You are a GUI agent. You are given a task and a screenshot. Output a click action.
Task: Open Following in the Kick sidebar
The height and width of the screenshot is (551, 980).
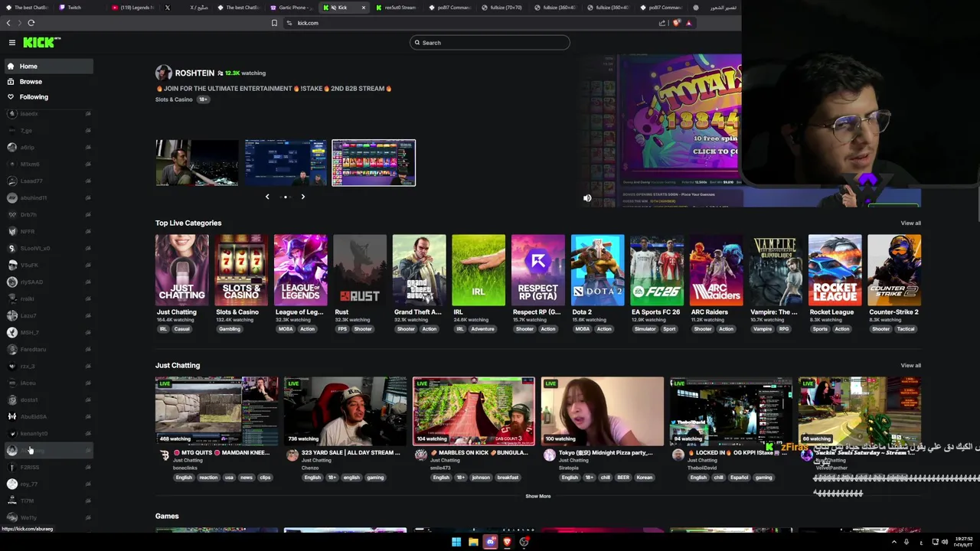[x=49, y=97]
